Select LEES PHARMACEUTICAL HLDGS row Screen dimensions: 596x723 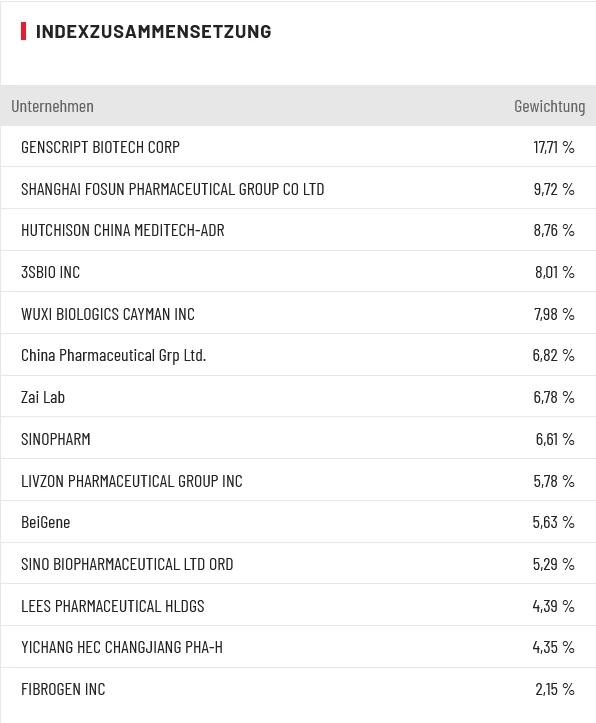tap(298, 605)
